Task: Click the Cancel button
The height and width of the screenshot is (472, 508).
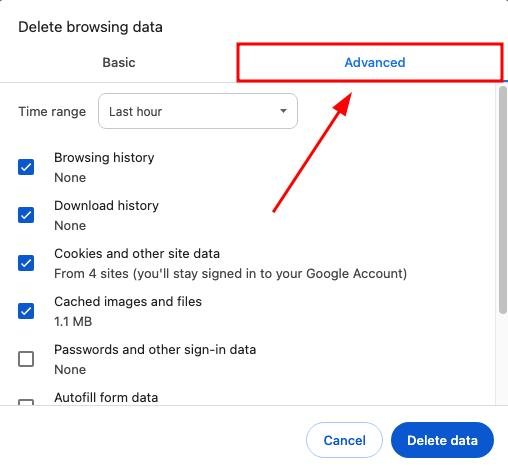Action: 344,440
